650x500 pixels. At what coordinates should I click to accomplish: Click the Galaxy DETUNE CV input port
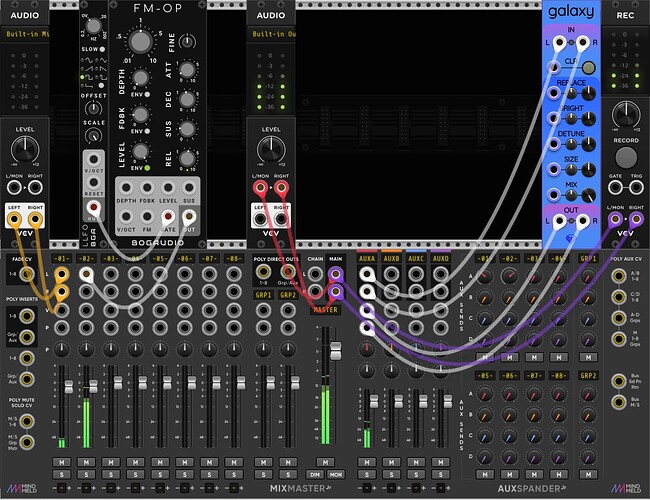pyautogui.click(x=553, y=144)
